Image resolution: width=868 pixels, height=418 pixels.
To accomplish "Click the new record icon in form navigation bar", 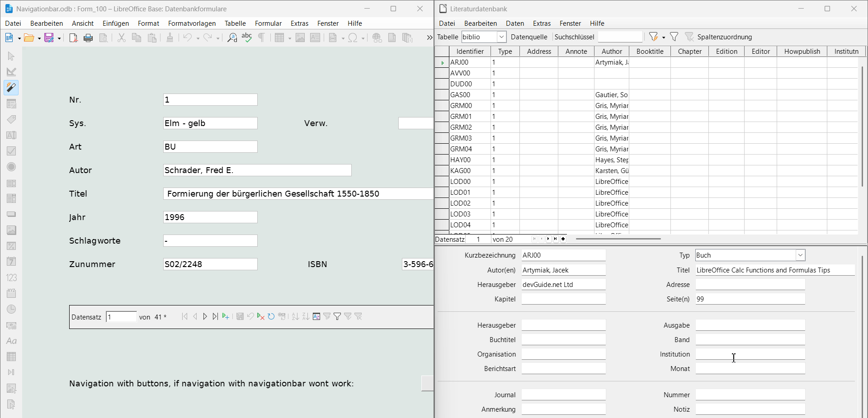I will (226, 317).
